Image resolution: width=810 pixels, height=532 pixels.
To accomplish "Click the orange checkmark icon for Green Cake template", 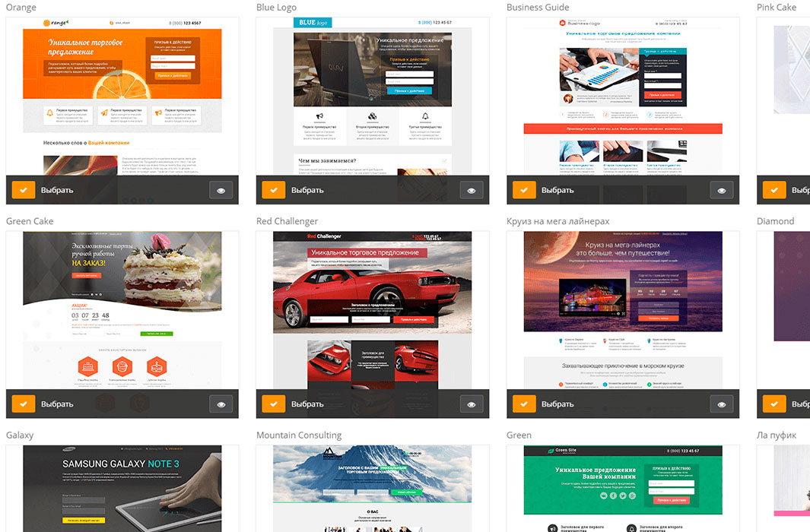I will [24, 404].
